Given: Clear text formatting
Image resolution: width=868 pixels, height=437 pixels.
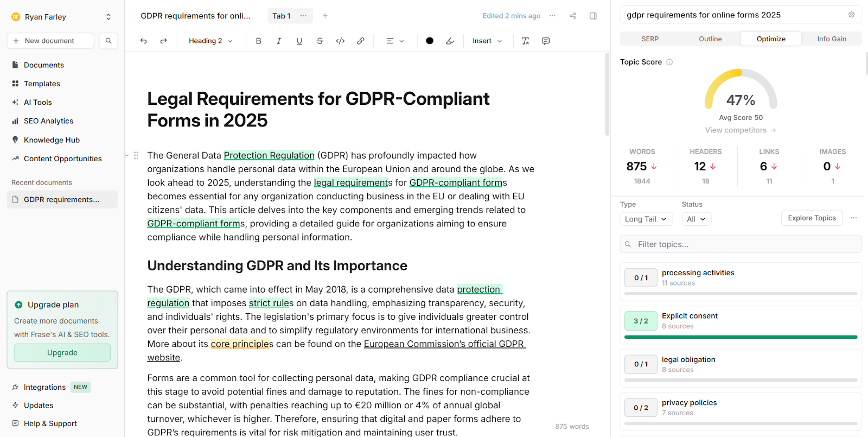Looking at the screenshot, I should 525,41.
